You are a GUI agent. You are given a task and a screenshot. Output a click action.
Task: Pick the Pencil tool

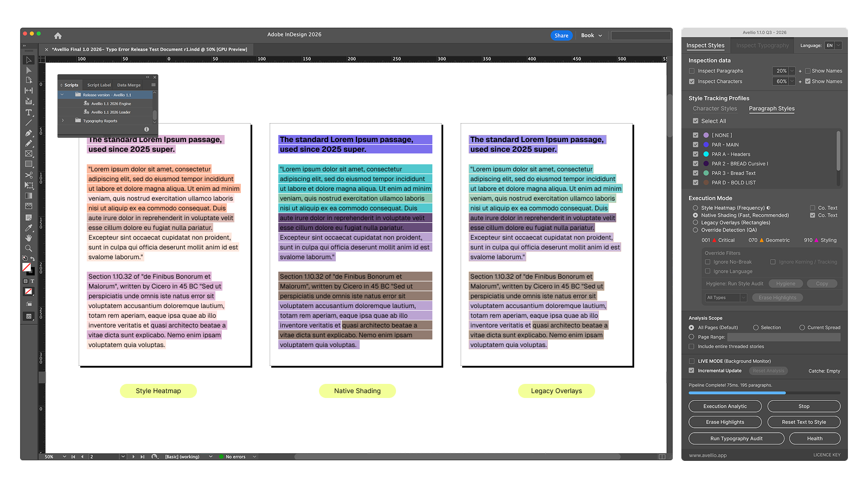[29, 143]
